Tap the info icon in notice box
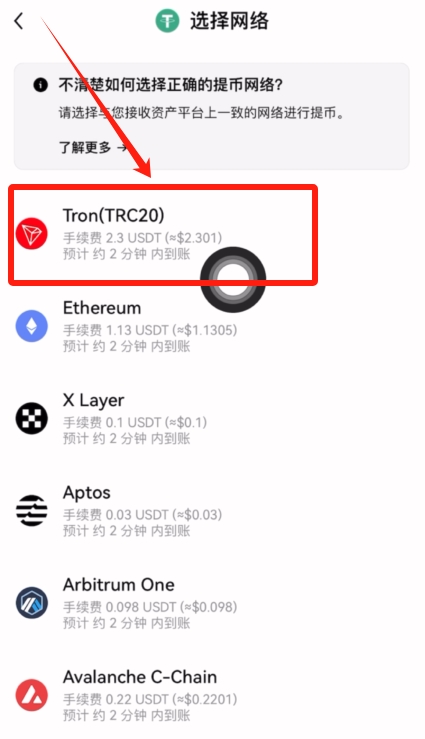Image resolution: width=425 pixels, height=739 pixels. pos(41,85)
